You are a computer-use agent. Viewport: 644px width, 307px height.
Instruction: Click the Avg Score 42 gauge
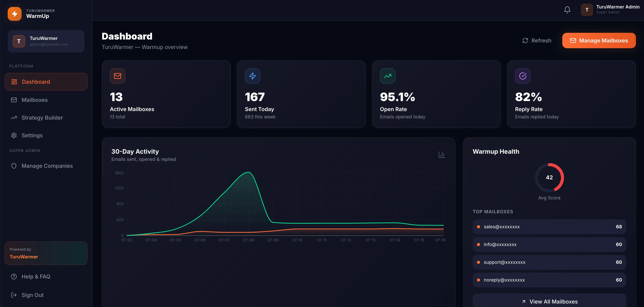pos(549,178)
